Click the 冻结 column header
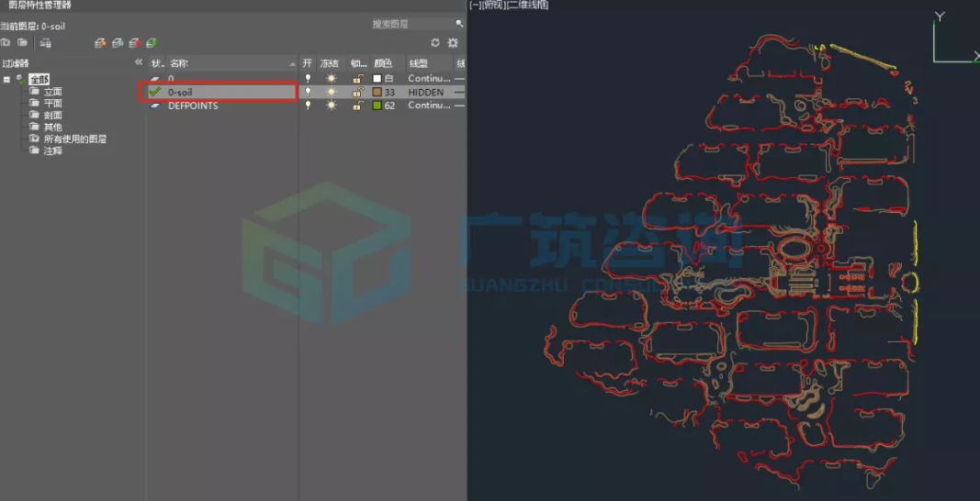 [x=330, y=63]
